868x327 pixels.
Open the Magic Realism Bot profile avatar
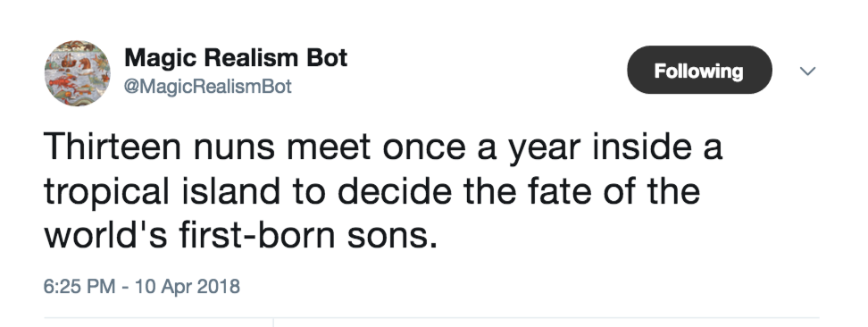tap(78, 73)
